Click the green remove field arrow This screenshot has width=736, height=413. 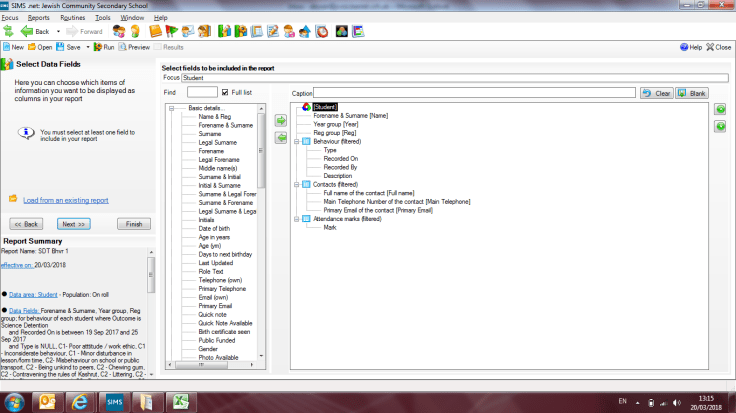pyautogui.click(x=280, y=137)
